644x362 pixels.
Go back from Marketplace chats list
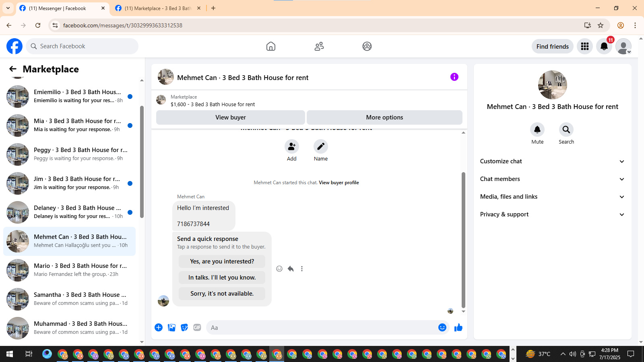pyautogui.click(x=13, y=69)
